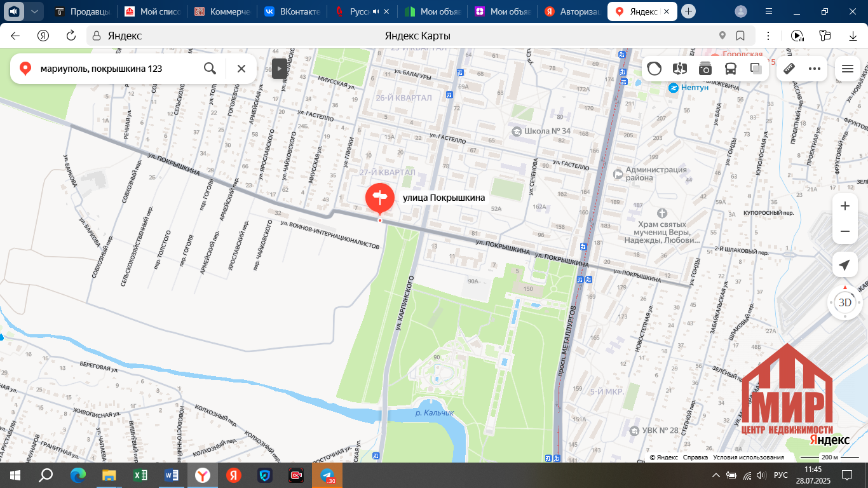Screen dimensions: 868x488
Task: Open the Условия использования link
Action: [x=749, y=457]
